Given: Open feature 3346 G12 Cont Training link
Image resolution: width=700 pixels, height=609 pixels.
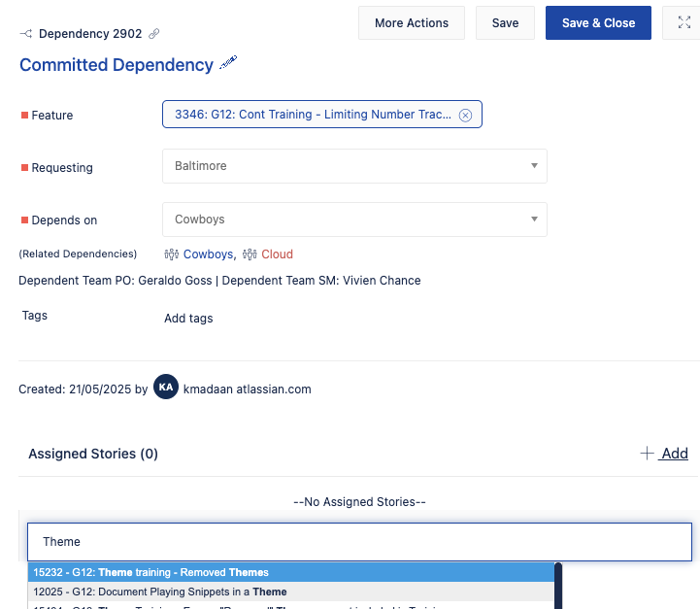Looking at the screenshot, I should tap(313, 115).
